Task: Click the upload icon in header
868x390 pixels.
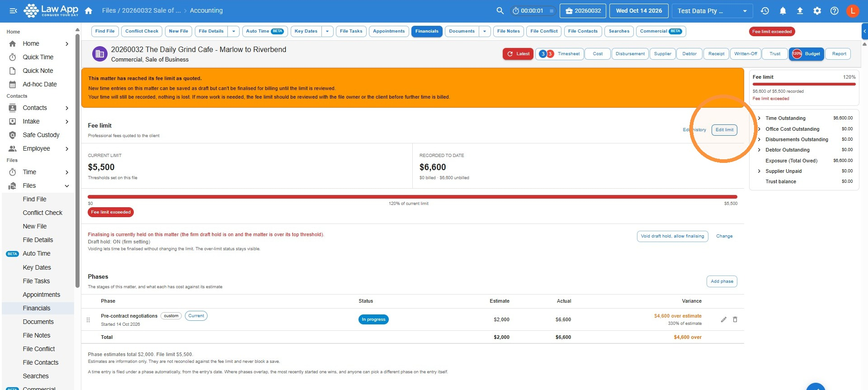Action: [x=800, y=10]
